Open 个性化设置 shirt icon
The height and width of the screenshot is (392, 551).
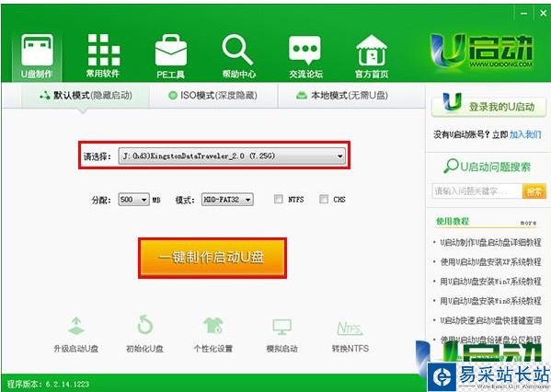213,326
